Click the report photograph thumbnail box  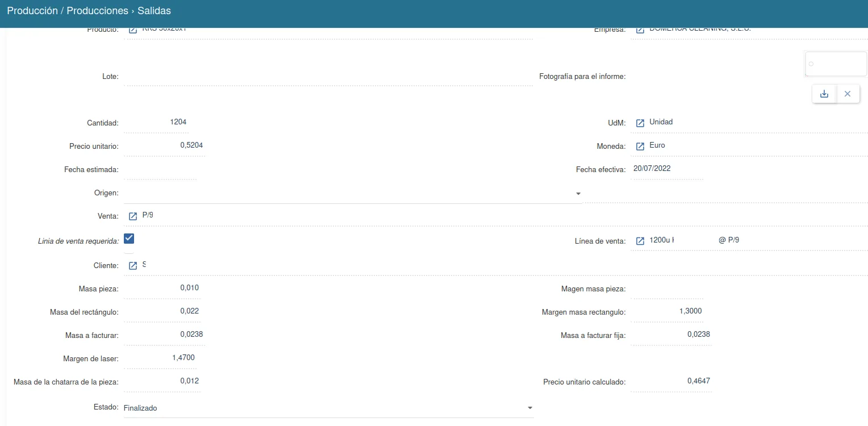[x=836, y=64]
